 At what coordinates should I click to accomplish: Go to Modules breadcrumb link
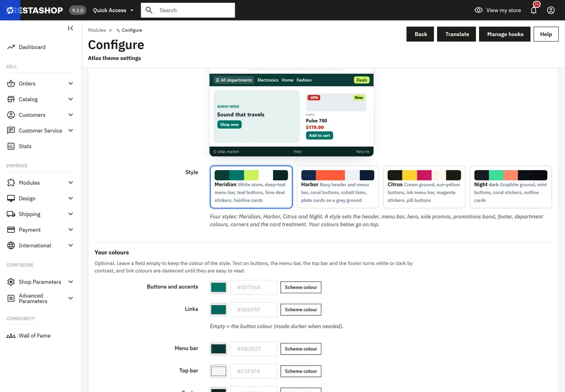[x=97, y=30]
